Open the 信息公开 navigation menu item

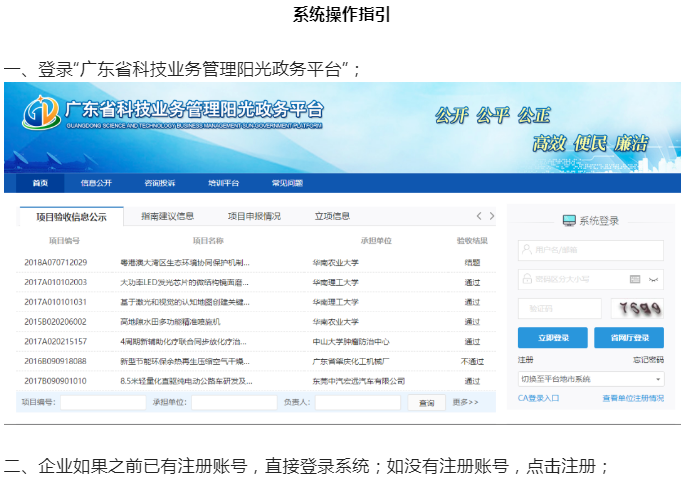pyautogui.click(x=97, y=184)
